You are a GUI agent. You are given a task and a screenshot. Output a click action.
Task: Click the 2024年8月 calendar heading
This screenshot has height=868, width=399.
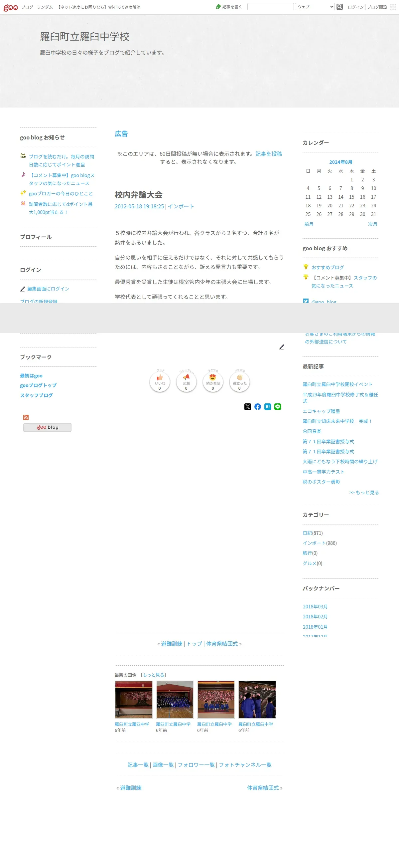(341, 162)
